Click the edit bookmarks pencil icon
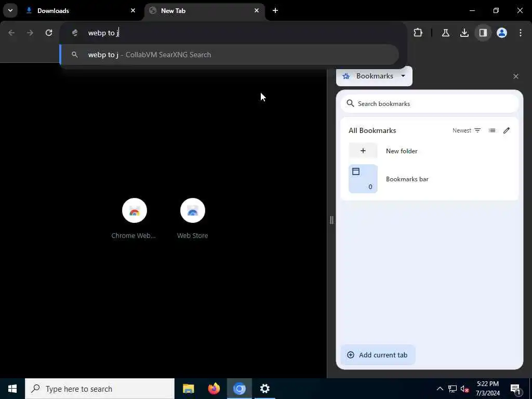 coord(507,130)
